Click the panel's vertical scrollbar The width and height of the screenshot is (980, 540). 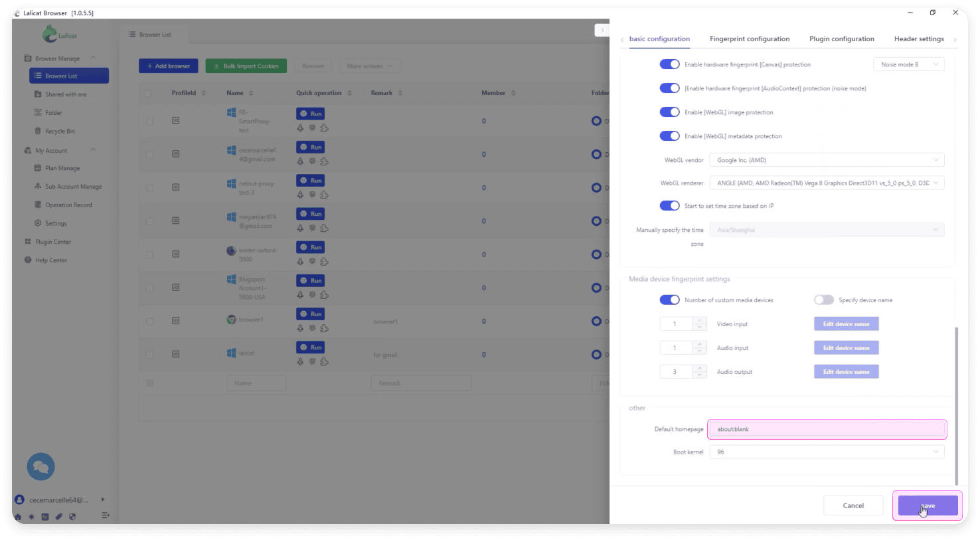956,406
